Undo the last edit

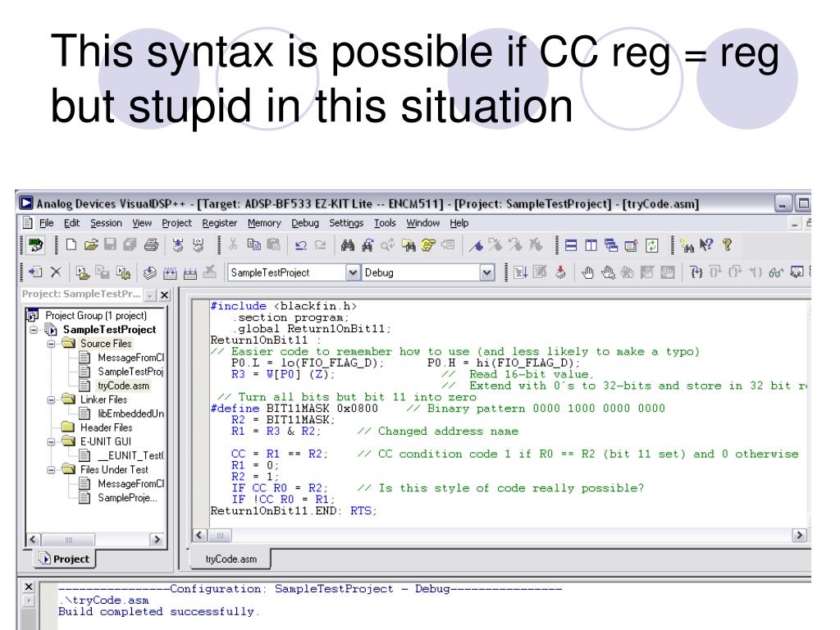tap(300, 245)
